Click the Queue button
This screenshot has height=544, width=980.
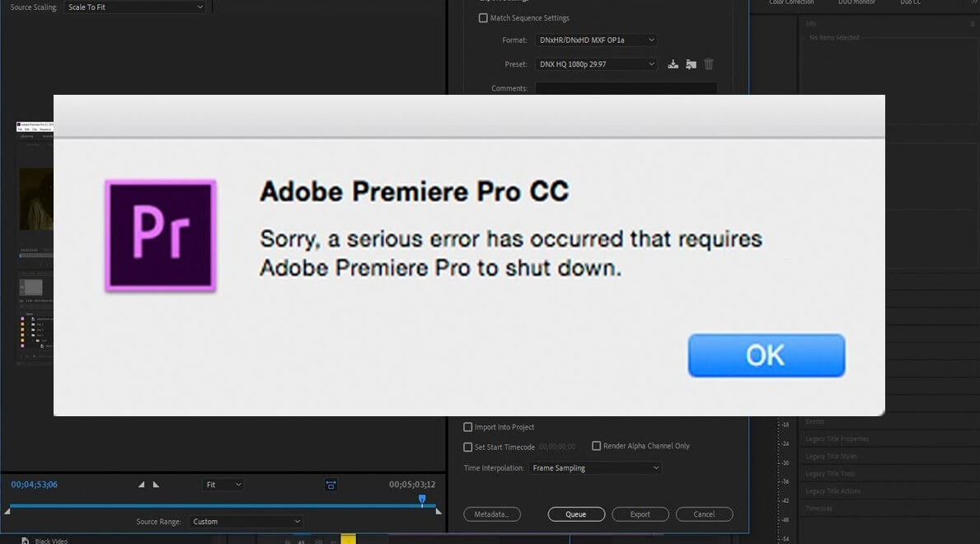click(x=576, y=514)
